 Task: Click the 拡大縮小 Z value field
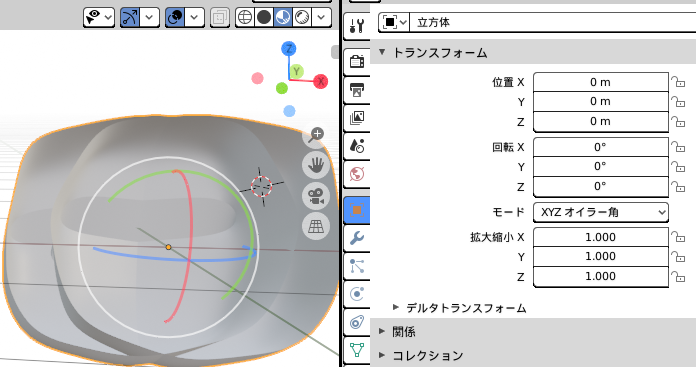coord(601,276)
